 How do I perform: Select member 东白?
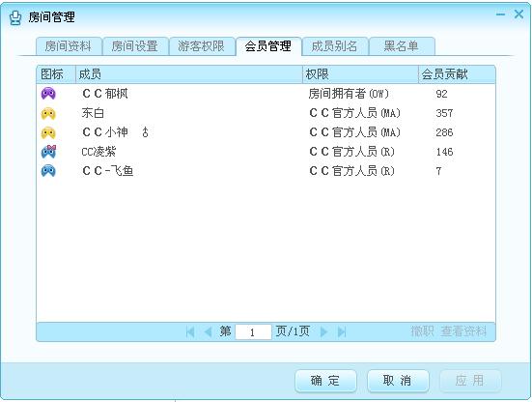pos(93,113)
